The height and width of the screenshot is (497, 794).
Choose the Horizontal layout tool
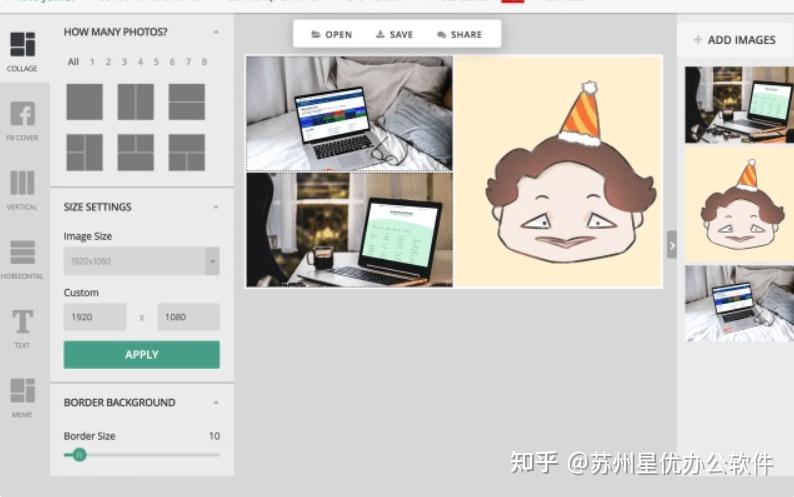click(x=22, y=259)
